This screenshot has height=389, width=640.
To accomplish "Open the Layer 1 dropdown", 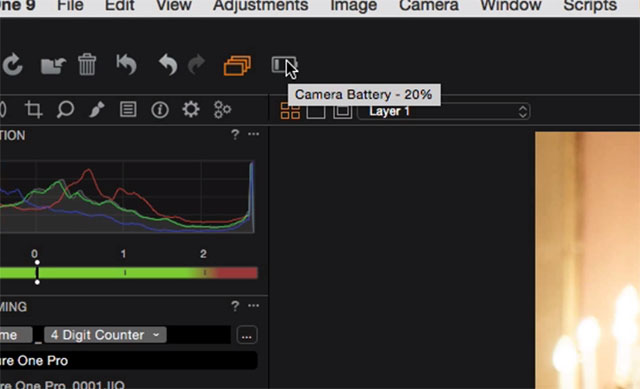I will [x=444, y=111].
